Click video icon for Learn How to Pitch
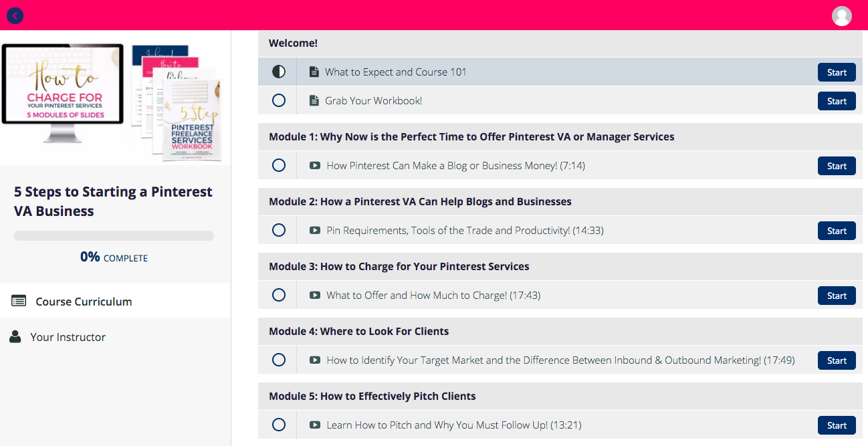The image size is (868, 446). point(315,425)
